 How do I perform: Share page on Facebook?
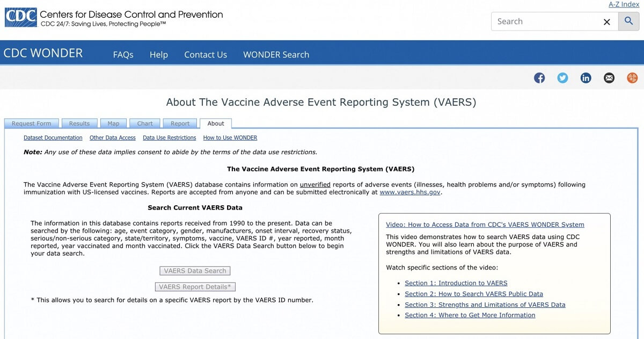pos(539,78)
